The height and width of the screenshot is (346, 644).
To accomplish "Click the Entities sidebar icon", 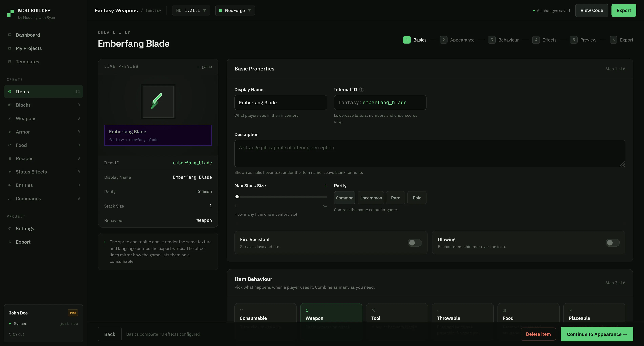I will (x=10, y=185).
